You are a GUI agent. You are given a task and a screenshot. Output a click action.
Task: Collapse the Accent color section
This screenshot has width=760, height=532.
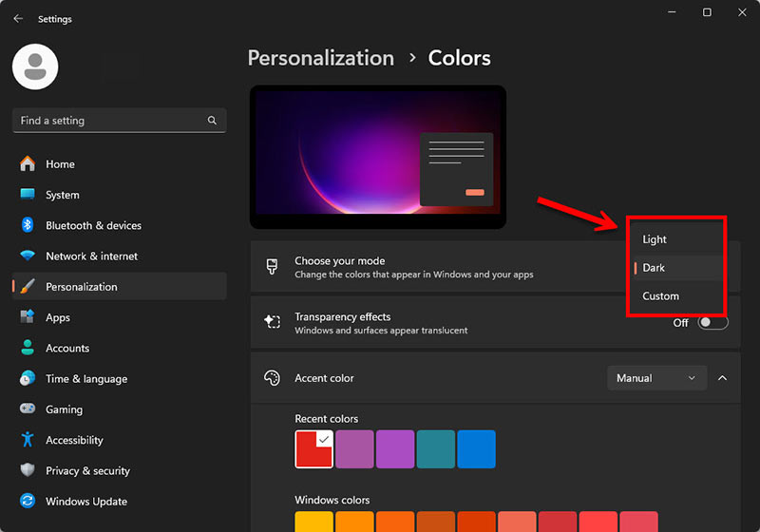722,378
